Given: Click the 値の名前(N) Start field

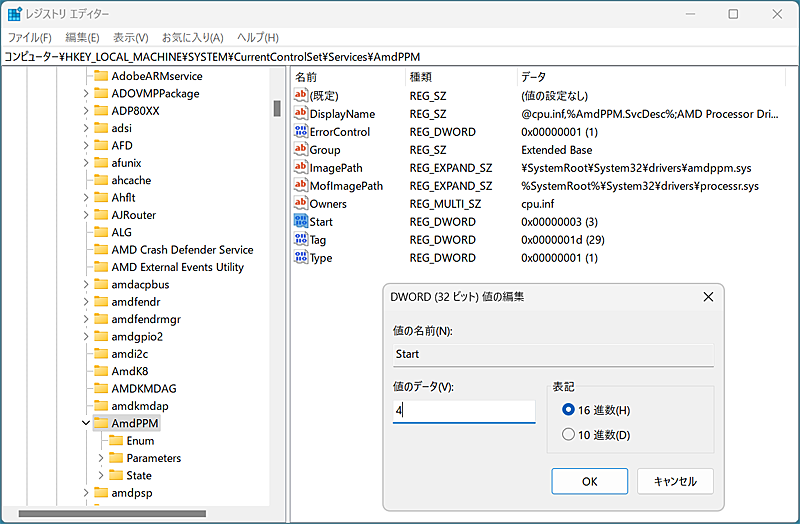Looking at the screenshot, I should pyautogui.click(x=553, y=354).
